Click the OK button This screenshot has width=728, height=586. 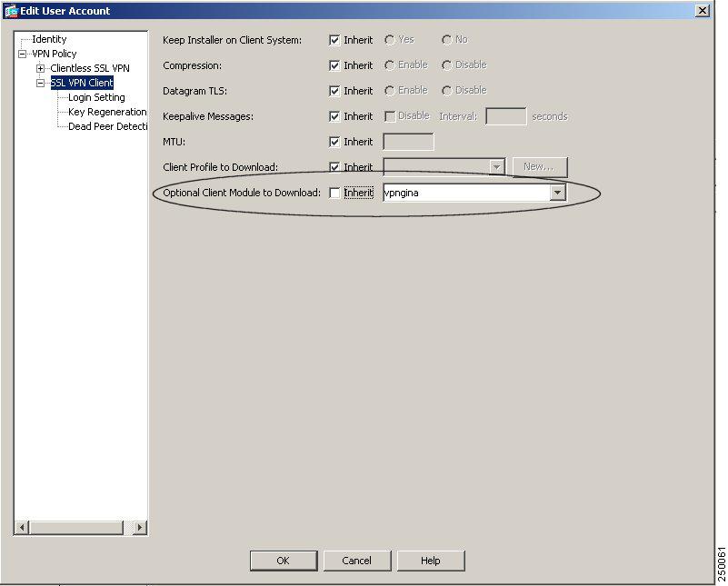pyautogui.click(x=284, y=561)
